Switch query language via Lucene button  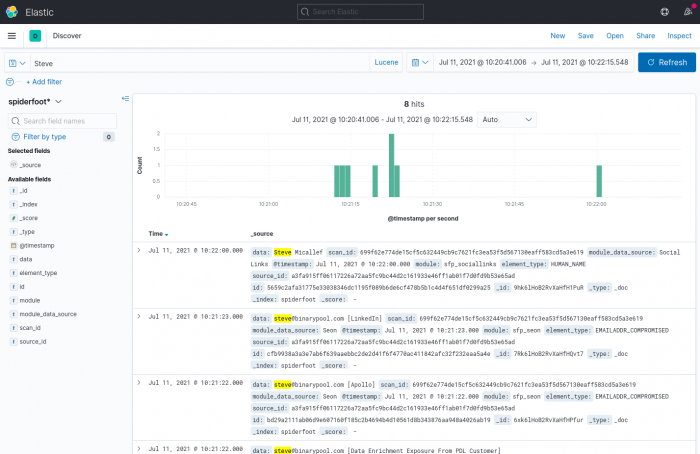[x=386, y=62]
